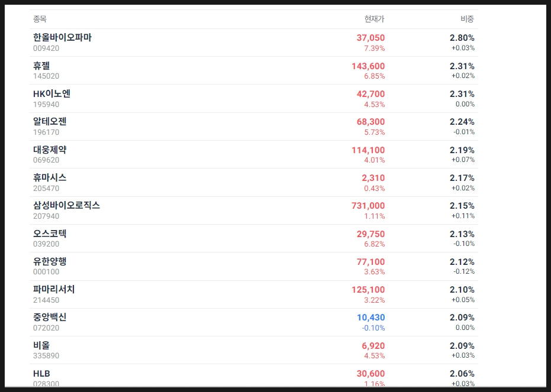The image size is (551, 392).
Task: Sort by the 현재가 column header
Action: [x=374, y=20]
